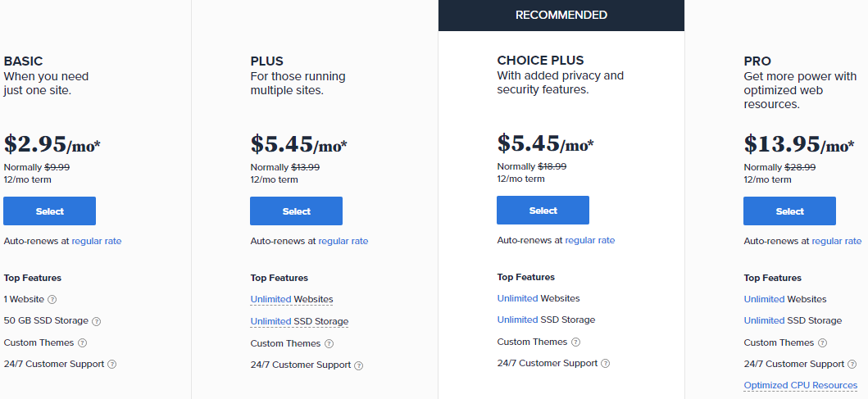868x399 pixels.
Task: Select the Choice Plus plan
Action: click(543, 211)
